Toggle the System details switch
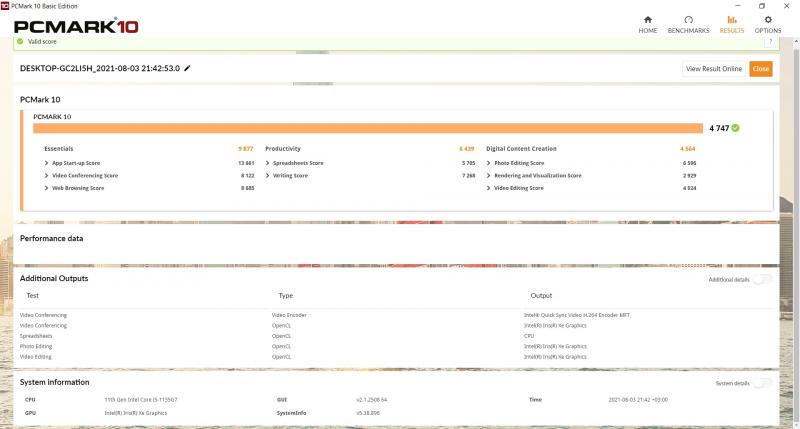The width and height of the screenshot is (800, 429). coord(763,383)
